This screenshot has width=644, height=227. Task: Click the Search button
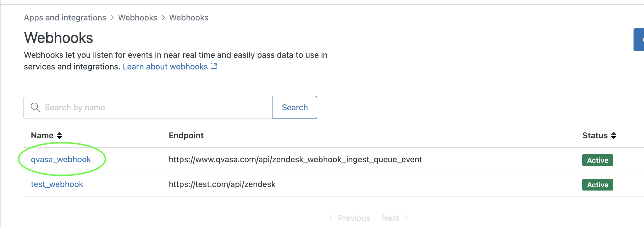[295, 107]
